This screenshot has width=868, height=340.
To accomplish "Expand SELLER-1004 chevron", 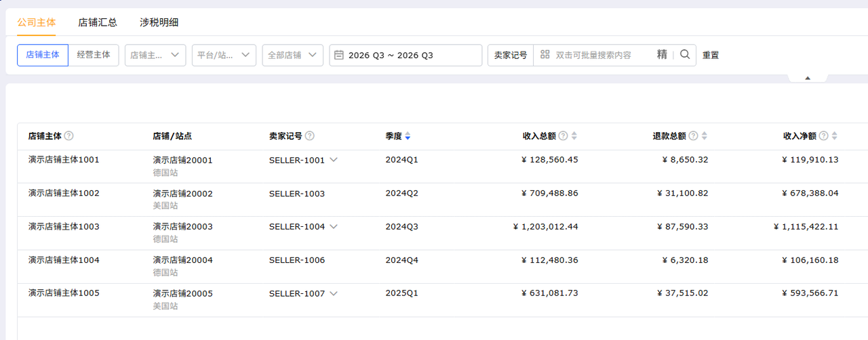I will pos(334,227).
